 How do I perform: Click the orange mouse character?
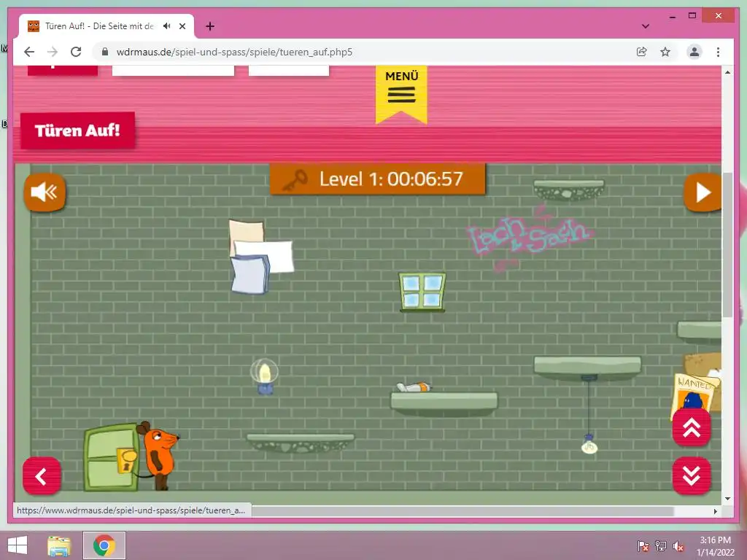158,455
